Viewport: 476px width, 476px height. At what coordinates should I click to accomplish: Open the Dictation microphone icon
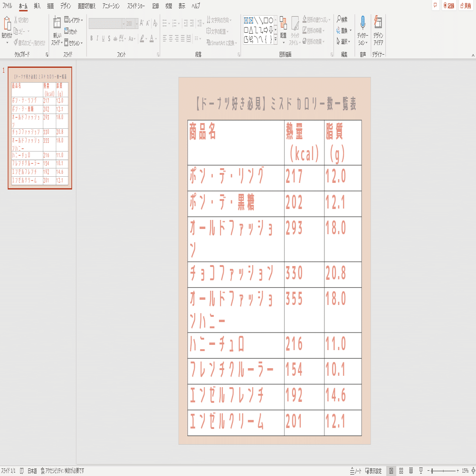[362, 23]
